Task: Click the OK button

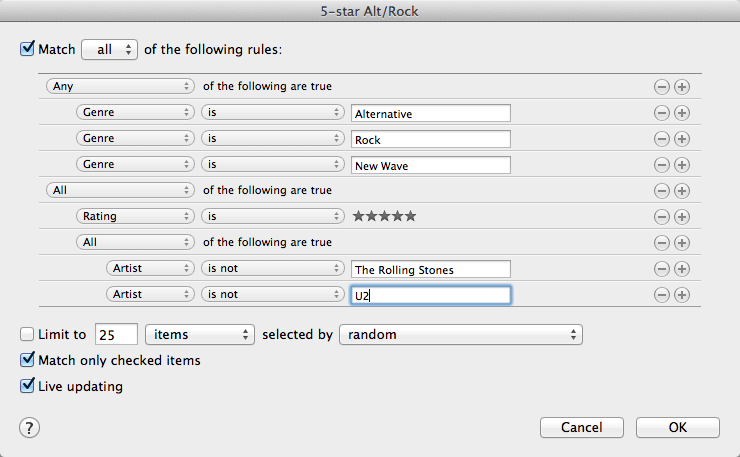Action: tap(677, 427)
